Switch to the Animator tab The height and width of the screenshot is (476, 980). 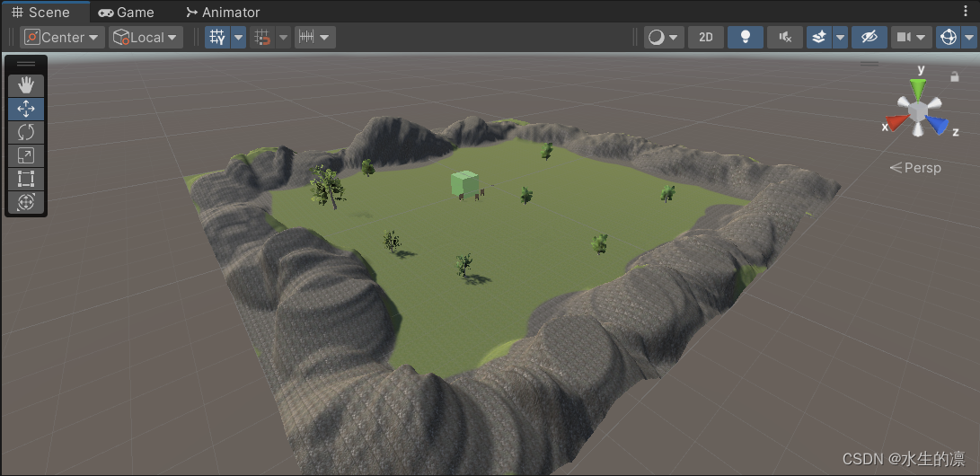pyautogui.click(x=223, y=12)
